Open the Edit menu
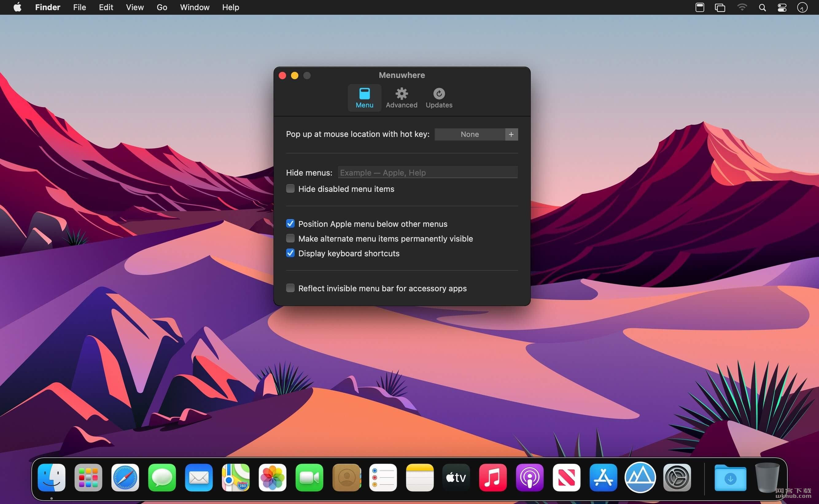Screen dimensions: 819x504 pyautogui.click(x=106, y=7)
